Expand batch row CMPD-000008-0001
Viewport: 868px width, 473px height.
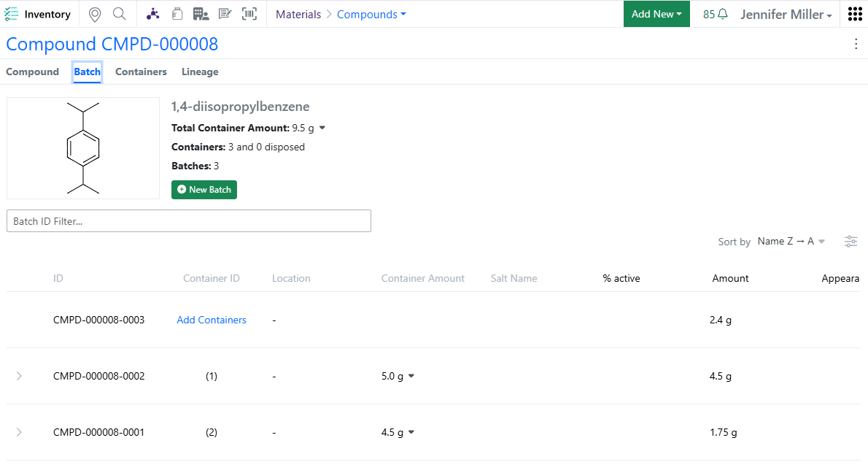pos(19,432)
